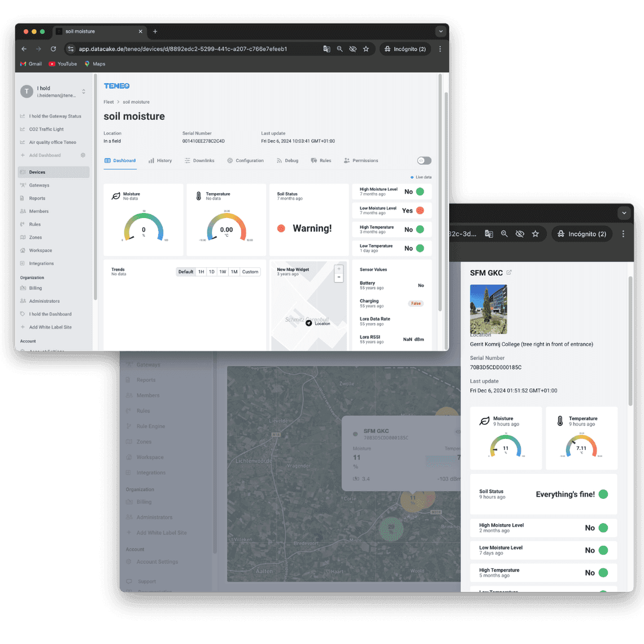Expand front window tab search chevron
The image size is (644, 644).
click(441, 31)
